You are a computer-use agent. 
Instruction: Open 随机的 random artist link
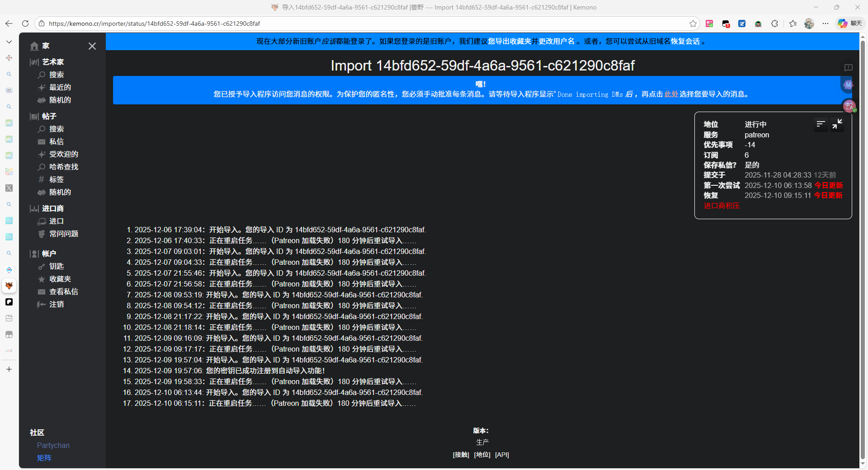pos(60,100)
